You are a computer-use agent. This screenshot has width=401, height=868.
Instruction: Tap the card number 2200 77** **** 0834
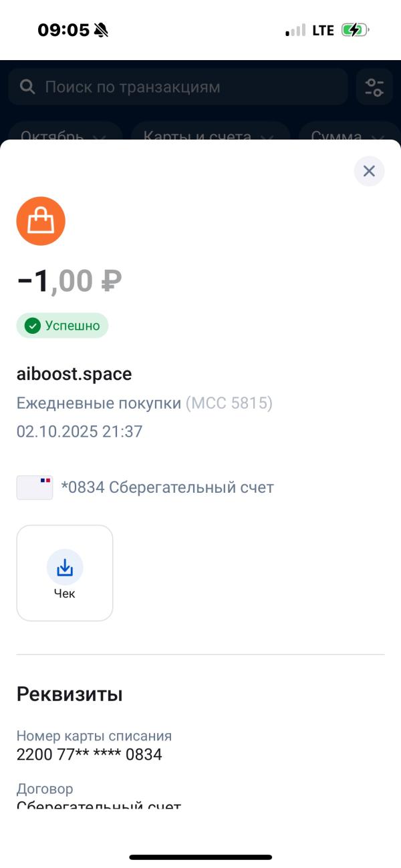[89, 754]
